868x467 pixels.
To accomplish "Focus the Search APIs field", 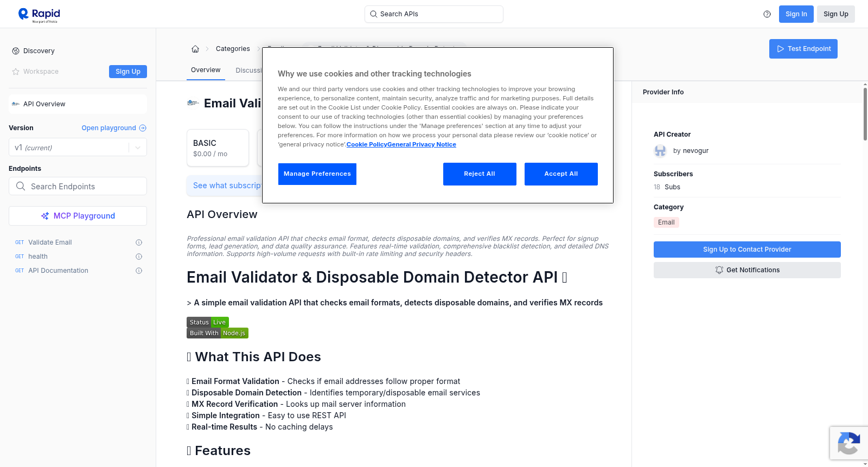I will tap(434, 14).
